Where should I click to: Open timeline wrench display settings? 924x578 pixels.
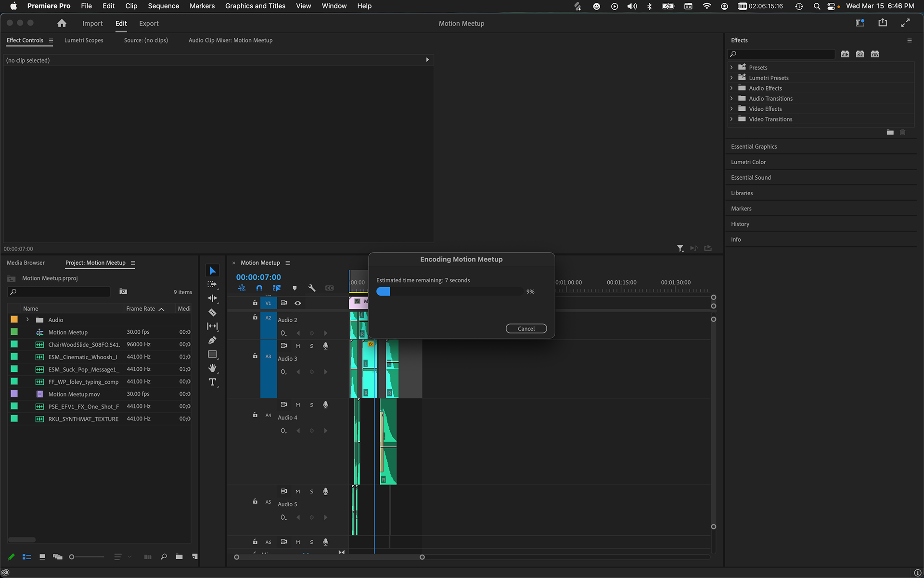click(x=312, y=288)
